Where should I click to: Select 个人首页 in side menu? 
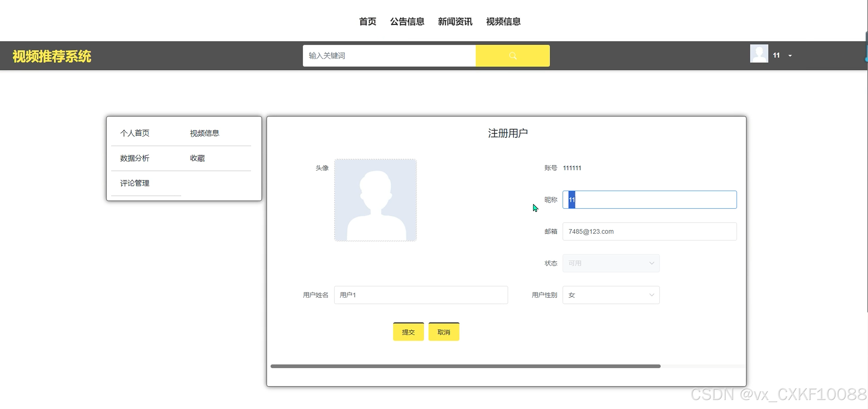(134, 133)
